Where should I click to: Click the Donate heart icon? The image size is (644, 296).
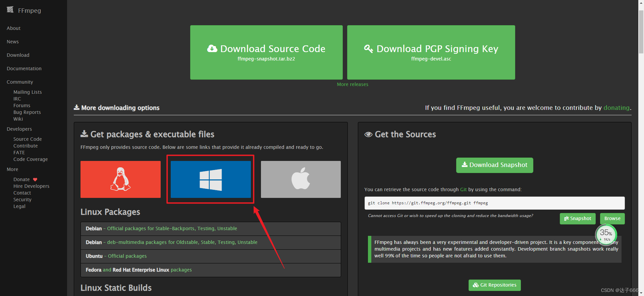click(35, 179)
